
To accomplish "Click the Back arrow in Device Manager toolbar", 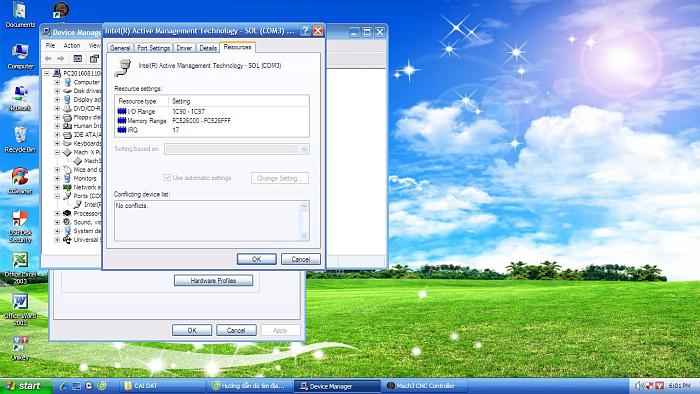I will [48, 58].
